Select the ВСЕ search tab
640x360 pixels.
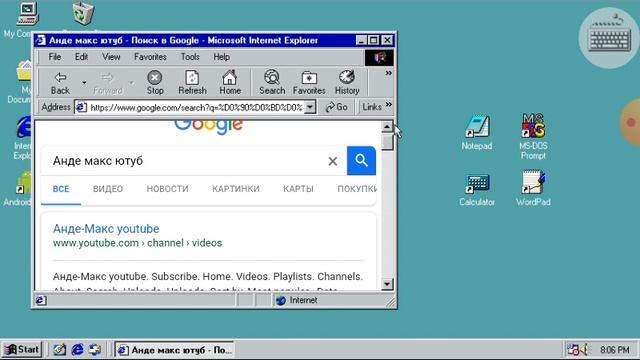coord(61,189)
